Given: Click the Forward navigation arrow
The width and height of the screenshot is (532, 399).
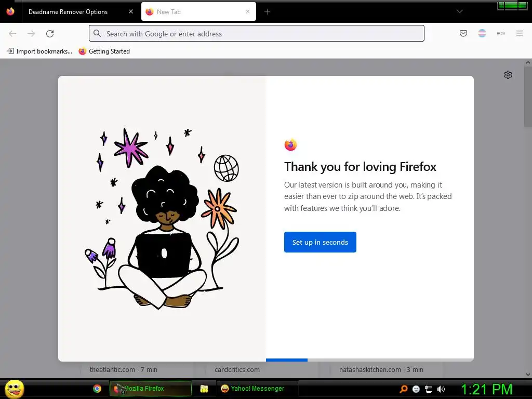Looking at the screenshot, I should (31, 34).
